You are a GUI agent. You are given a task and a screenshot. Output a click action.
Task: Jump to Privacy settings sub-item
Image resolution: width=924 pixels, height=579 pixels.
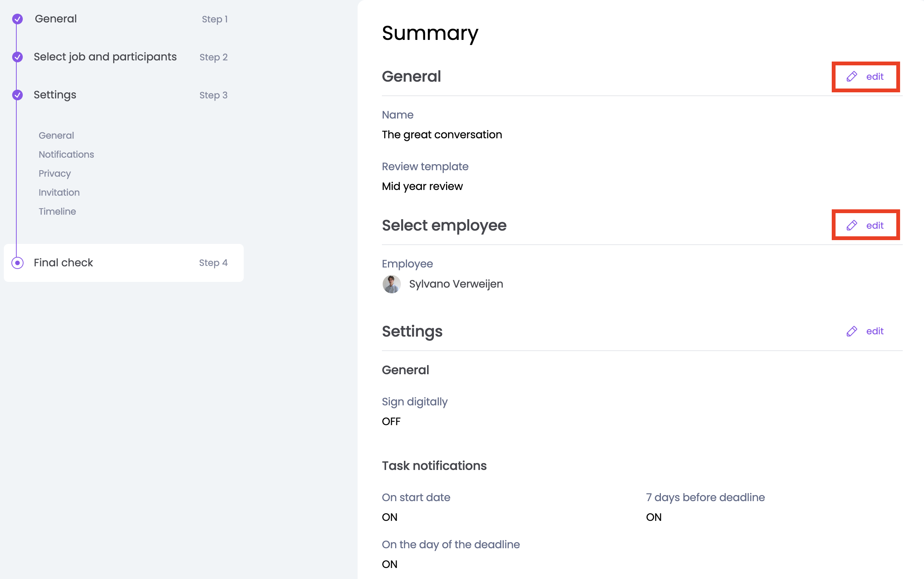55,174
